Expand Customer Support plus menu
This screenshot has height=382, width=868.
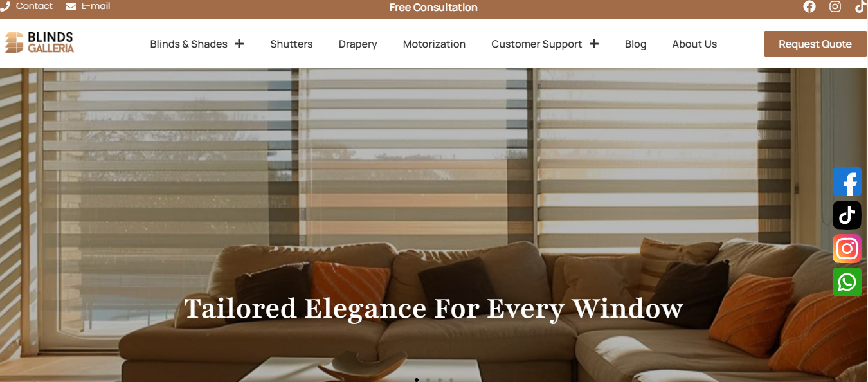point(593,44)
